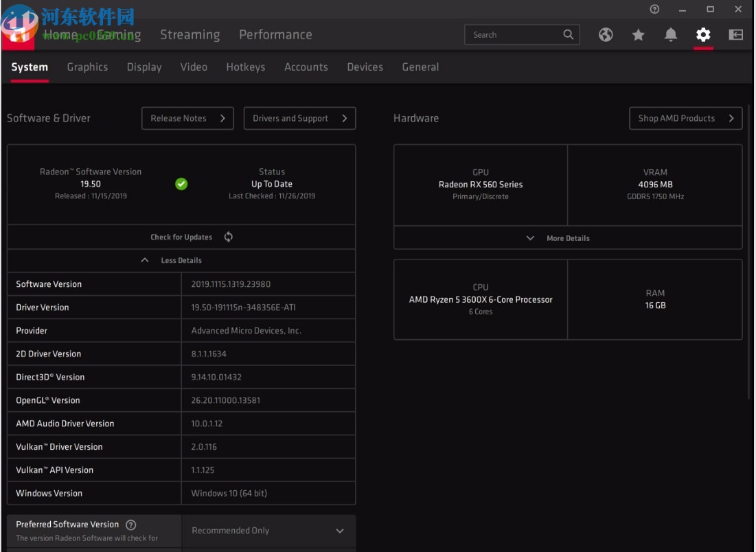Open the favorites star icon
This screenshot has height=552, width=756.
pyautogui.click(x=638, y=34)
